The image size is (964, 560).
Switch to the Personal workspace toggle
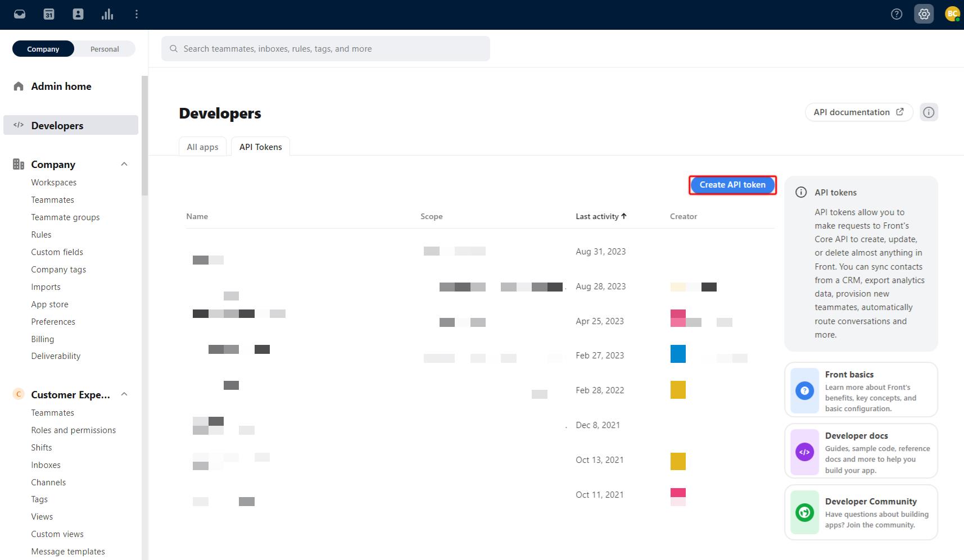[104, 49]
